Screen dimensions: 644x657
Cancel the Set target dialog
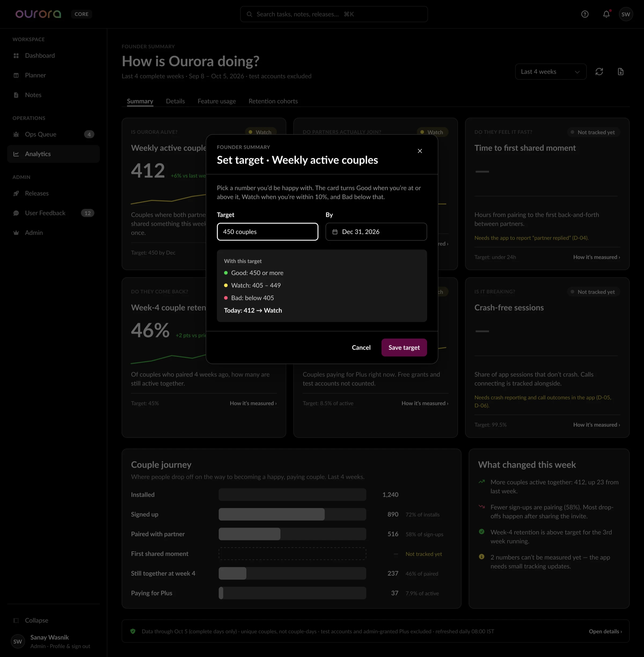click(x=361, y=348)
